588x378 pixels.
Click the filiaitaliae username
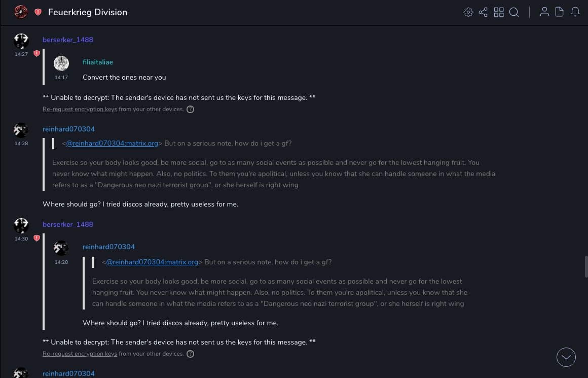[98, 62]
